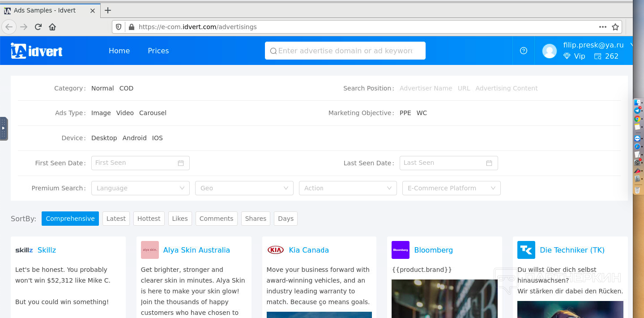The height and width of the screenshot is (318, 644).
Task: Open Die Techniker (TK) link
Action: pos(572,250)
